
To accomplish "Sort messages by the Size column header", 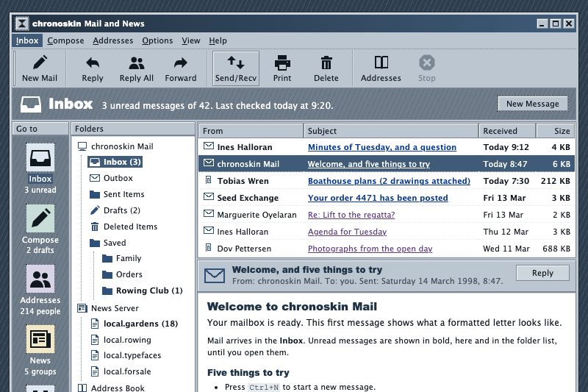I will point(556,131).
